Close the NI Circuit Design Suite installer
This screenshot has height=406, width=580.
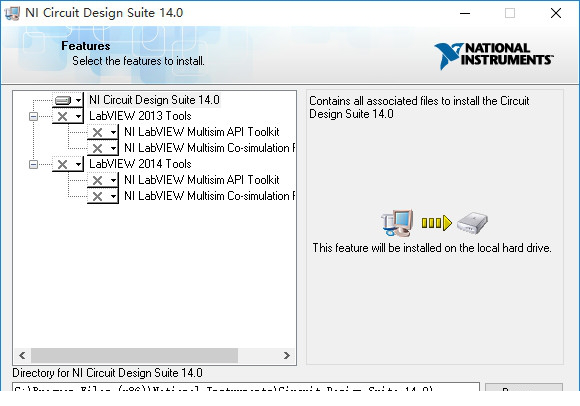coord(556,13)
